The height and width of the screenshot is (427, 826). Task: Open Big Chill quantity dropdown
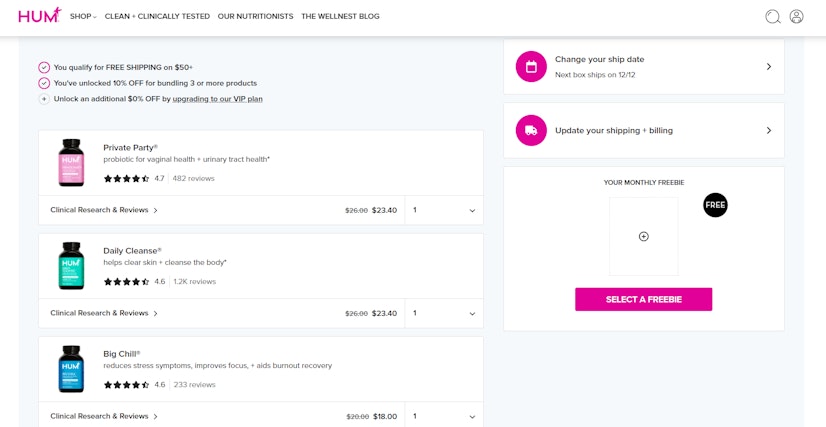(x=444, y=415)
